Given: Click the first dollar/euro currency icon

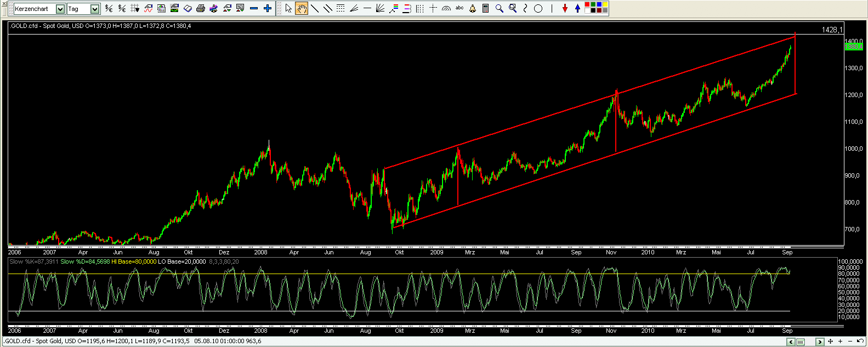Looking at the screenshot, I should pyautogui.click(x=109, y=8).
